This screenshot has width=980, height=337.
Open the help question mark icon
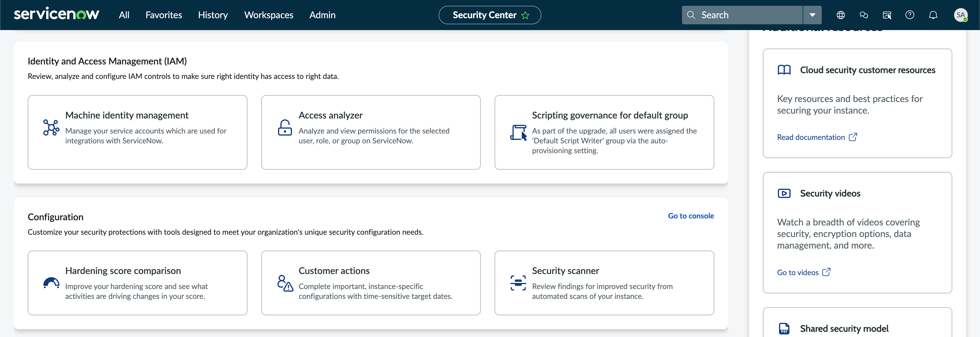(910, 15)
